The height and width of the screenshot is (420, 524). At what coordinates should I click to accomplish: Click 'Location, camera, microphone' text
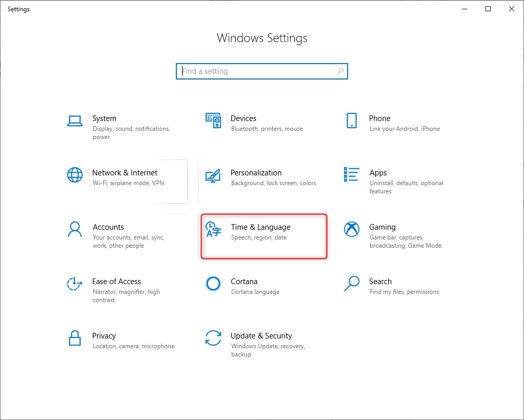click(x=133, y=346)
